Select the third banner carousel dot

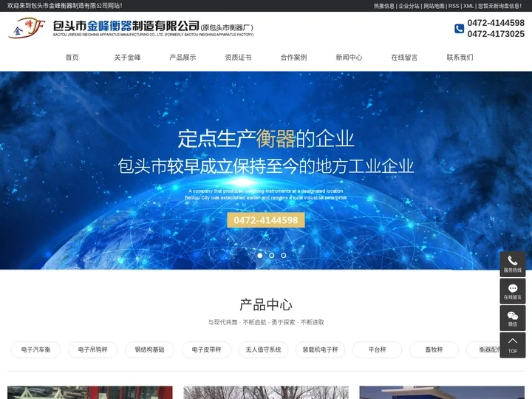click(x=284, y=255)
